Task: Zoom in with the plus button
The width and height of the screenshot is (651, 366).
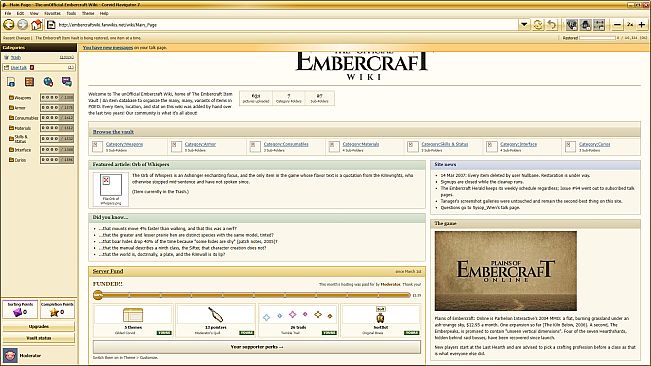Action: point(641,25)
